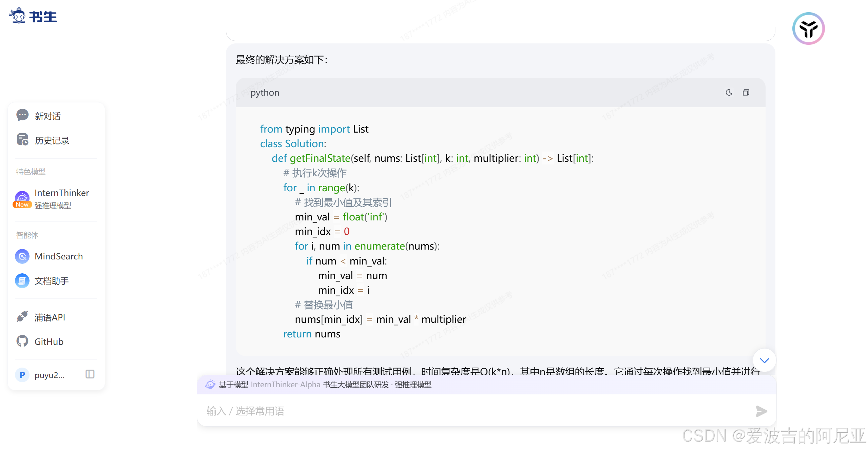The width and height of the screenshot is (868, 450).
Task: Click the 文档助手 document icon
Action: pos(22,281)
